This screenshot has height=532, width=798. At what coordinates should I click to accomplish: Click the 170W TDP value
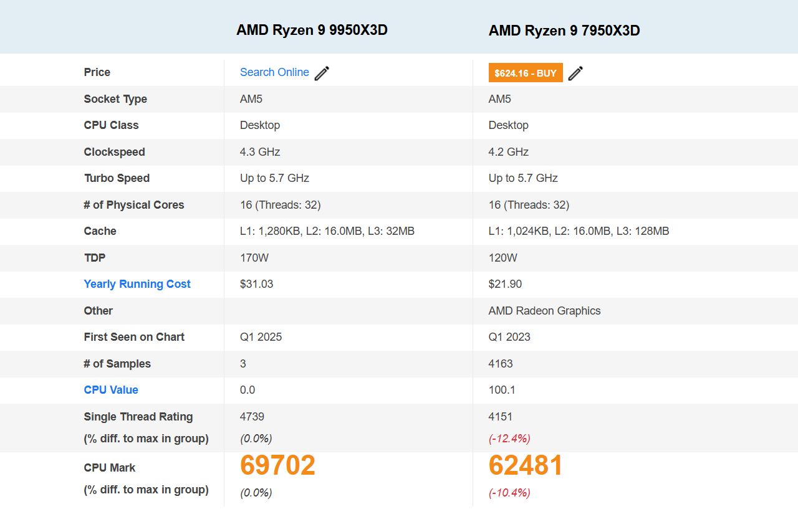(254, 258)
